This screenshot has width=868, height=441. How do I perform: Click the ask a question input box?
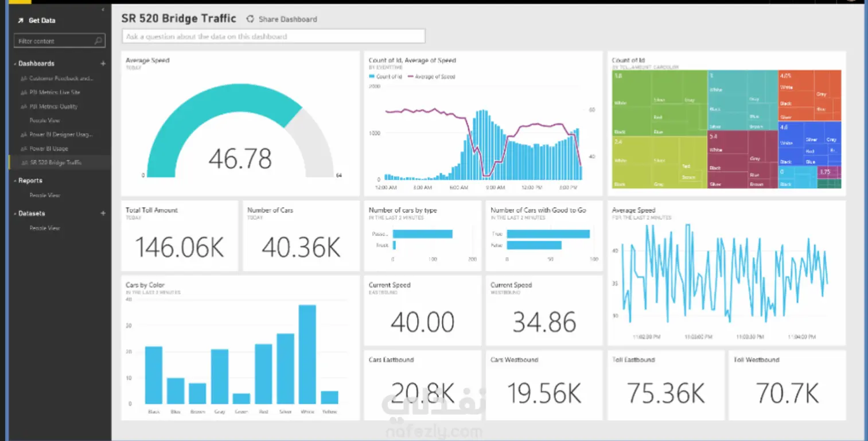tap(274, 36)
